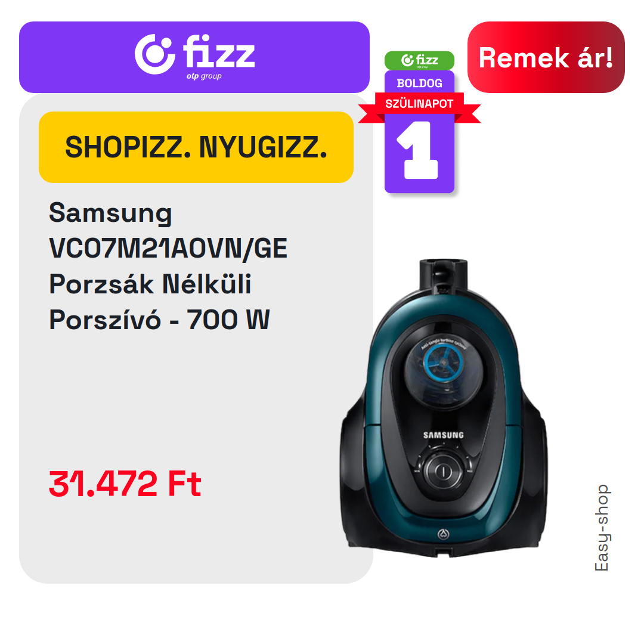Click the fizz otp group wordmark

coord(218,57)
